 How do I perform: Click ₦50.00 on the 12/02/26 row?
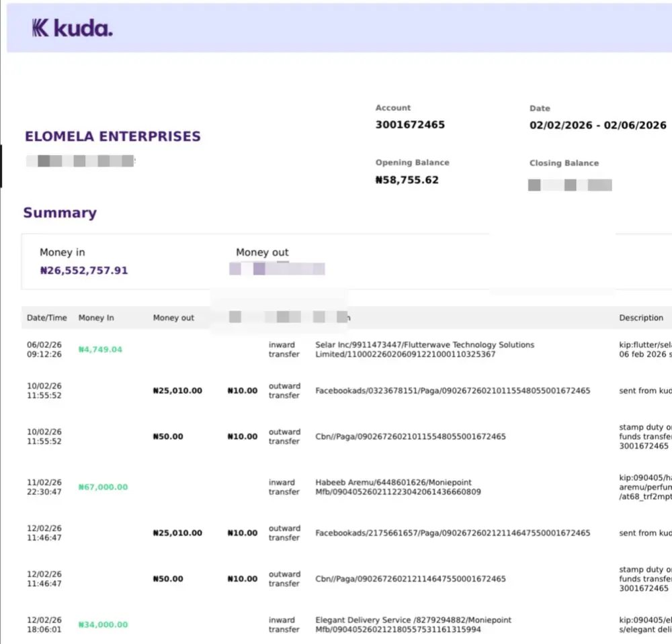(x=168, y=578)
